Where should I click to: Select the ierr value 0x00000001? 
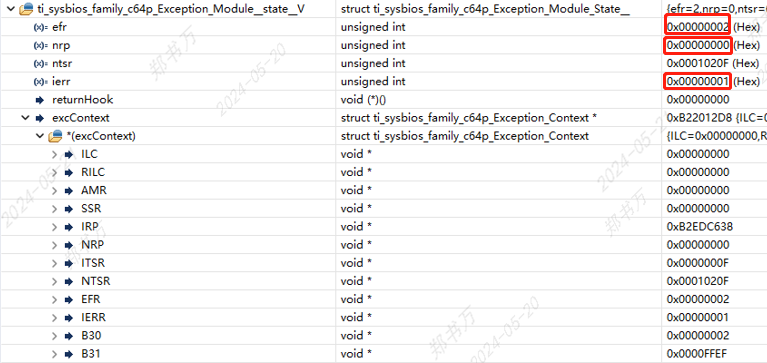pyautogui.click(x=698, y=82)
